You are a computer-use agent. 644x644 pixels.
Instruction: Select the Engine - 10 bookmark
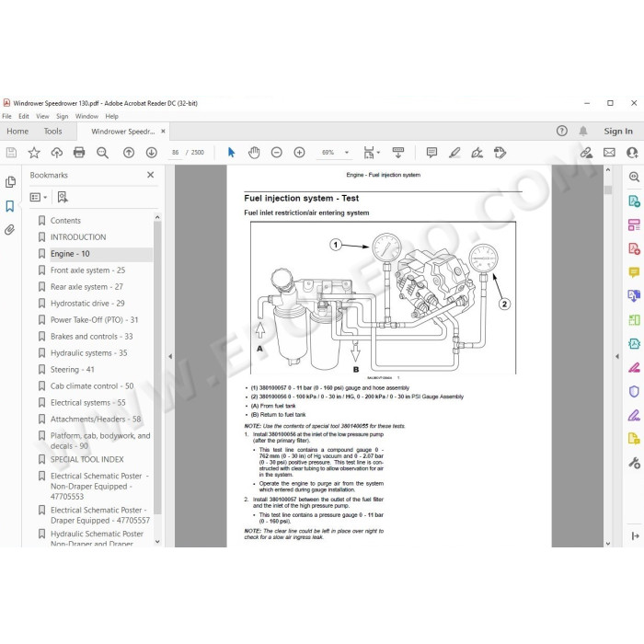point(70,254)
